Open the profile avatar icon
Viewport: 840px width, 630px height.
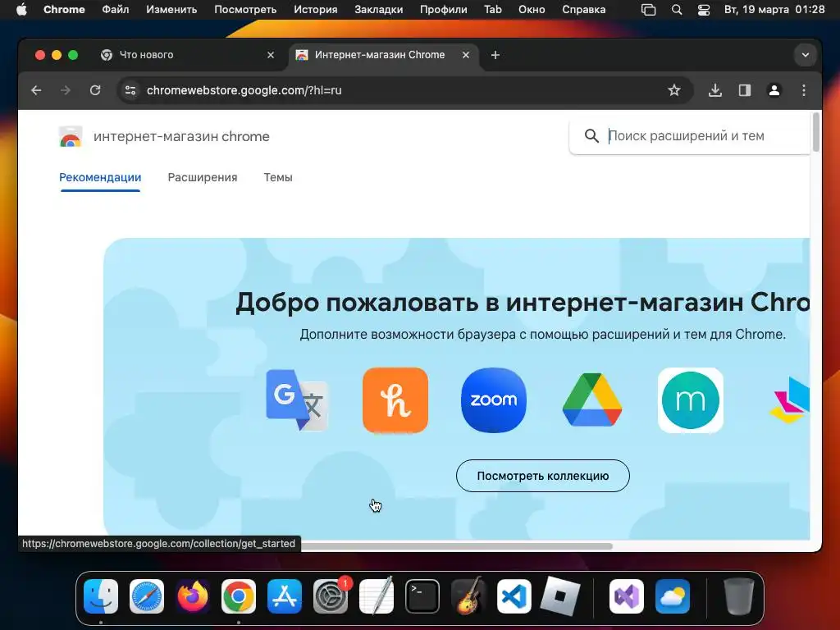[774, 90]
